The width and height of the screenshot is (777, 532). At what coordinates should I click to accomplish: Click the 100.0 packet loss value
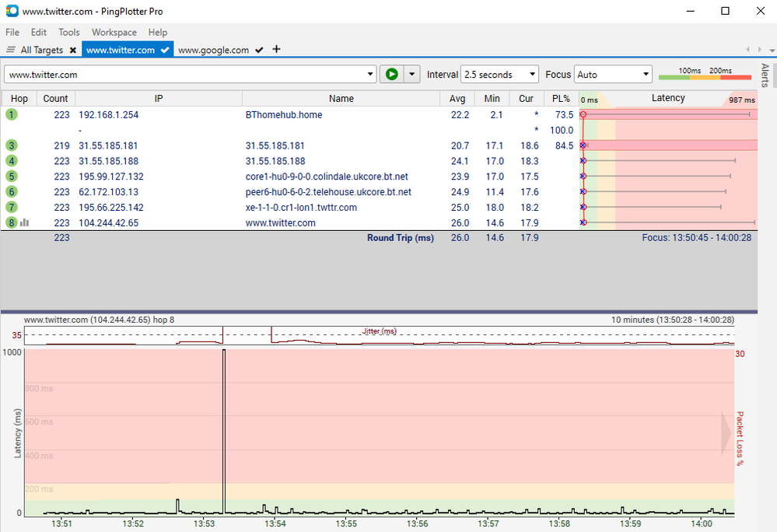pyautogui.click(x=562, y=130)
